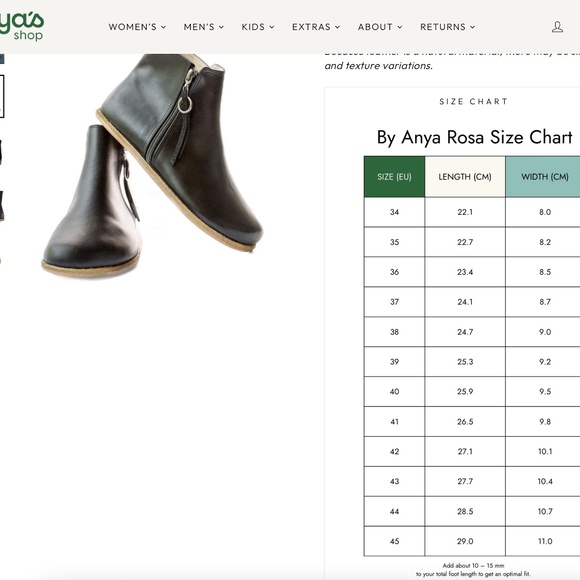Click the 9.2 width value
Viewport: 580px width, 580px height.
(x=545, y=362)
